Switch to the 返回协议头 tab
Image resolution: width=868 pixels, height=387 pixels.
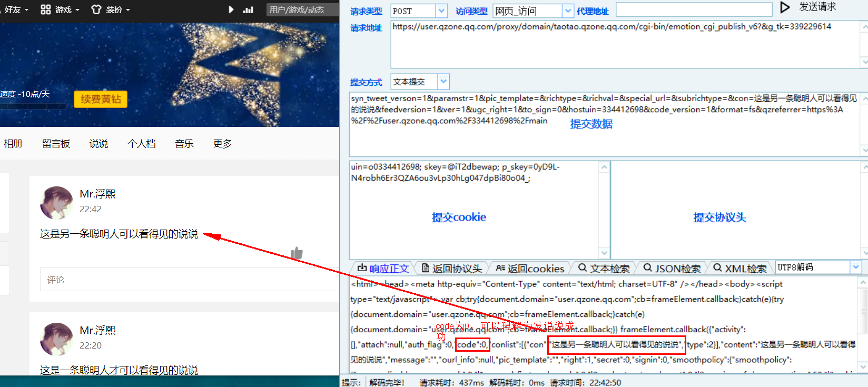(452, 269)
